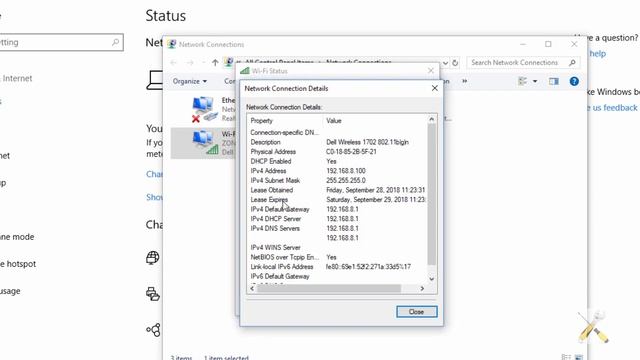Select the Physical Address row label
The width and height of the screenshot is (640, 360).
coord(273,151)
